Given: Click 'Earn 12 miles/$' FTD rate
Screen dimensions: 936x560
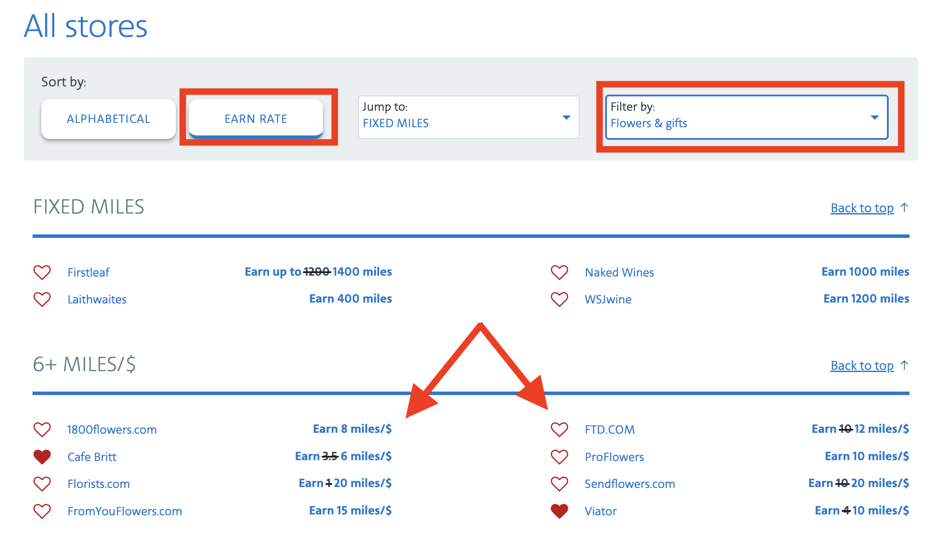Looking at the screenshot, I should point(860,429).
